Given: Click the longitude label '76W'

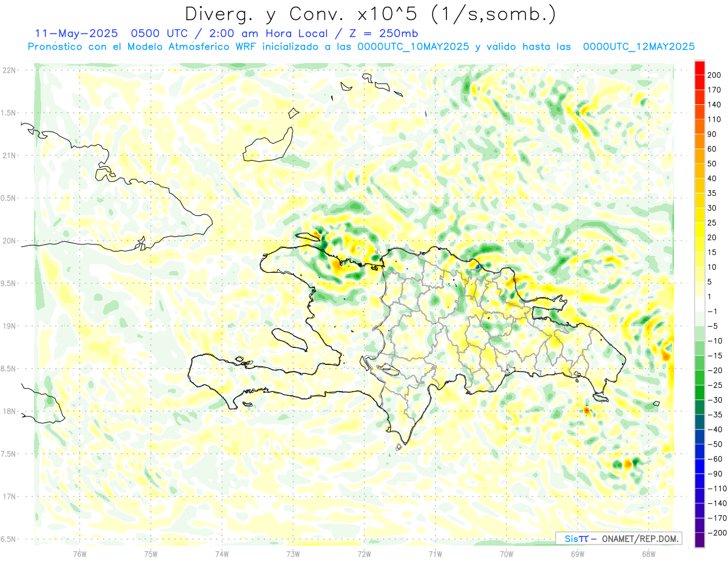Looking at the screenshot, I should [x=79, y=554].
